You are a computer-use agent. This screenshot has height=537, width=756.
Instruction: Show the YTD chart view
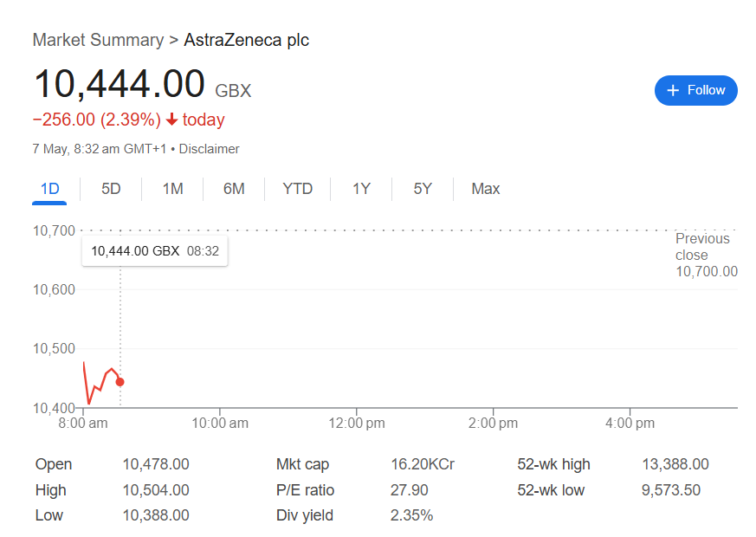(298, 189)
